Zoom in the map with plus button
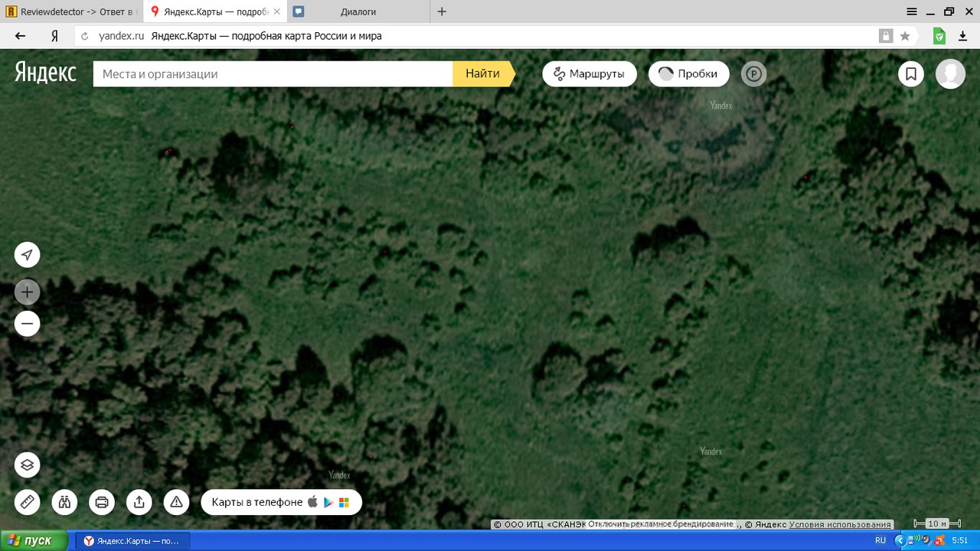980x551 pixels. (27, 292)
